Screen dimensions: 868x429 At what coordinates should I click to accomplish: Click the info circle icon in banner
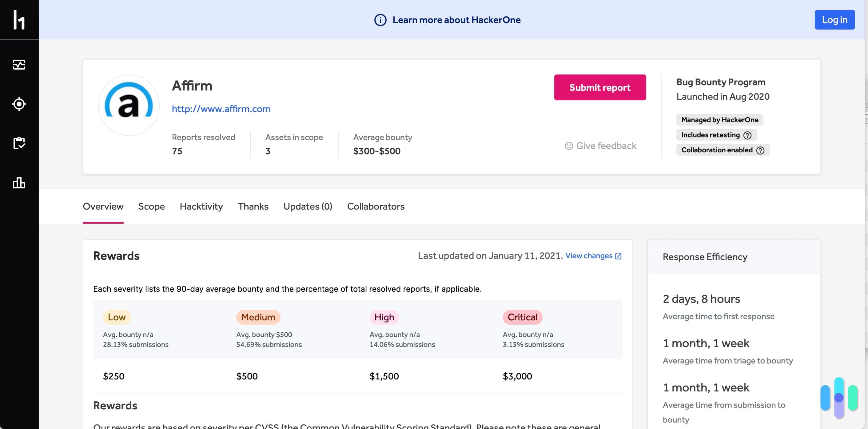coord(380,20)
